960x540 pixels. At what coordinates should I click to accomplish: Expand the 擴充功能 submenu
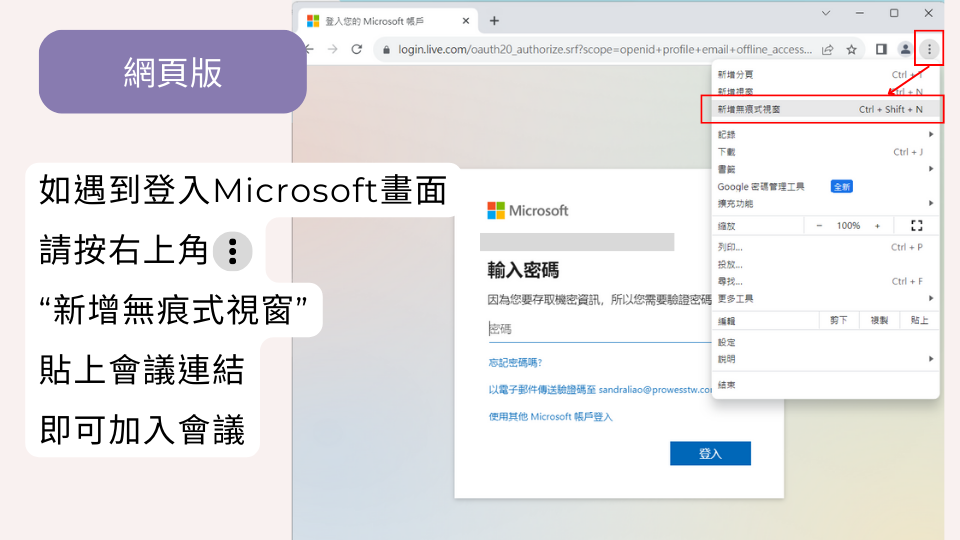(x=825, y=204)
